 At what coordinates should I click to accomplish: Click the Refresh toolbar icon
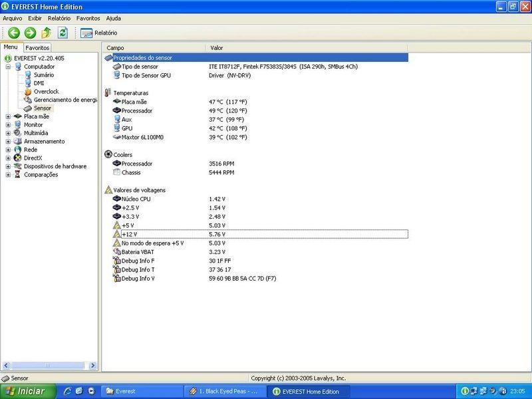(63, 33)
